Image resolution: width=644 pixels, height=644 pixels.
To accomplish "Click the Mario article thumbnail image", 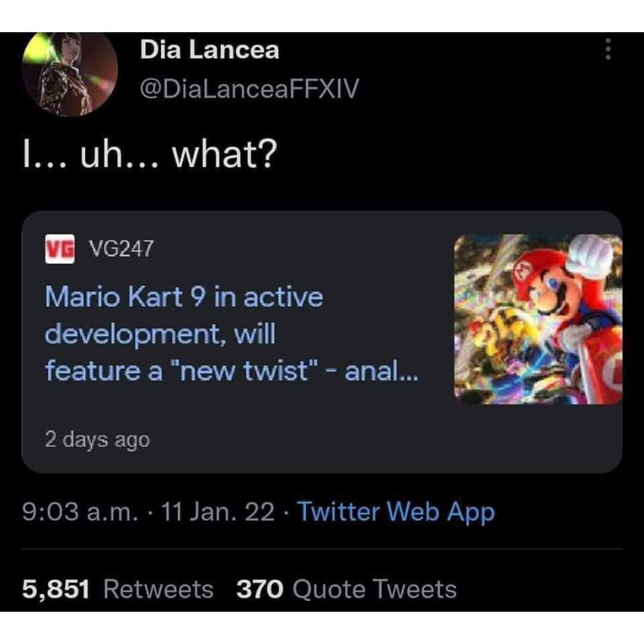I will [537, 319].
